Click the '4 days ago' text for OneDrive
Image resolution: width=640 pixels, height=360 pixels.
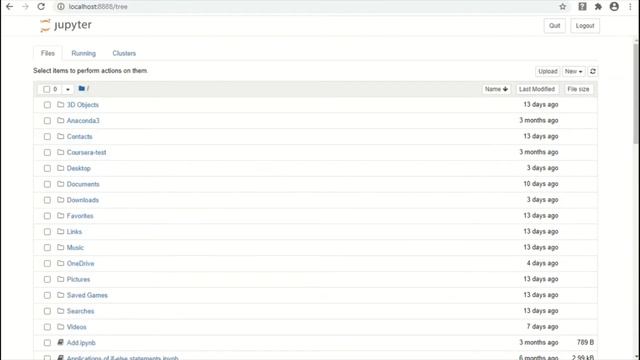pos(542,263)
